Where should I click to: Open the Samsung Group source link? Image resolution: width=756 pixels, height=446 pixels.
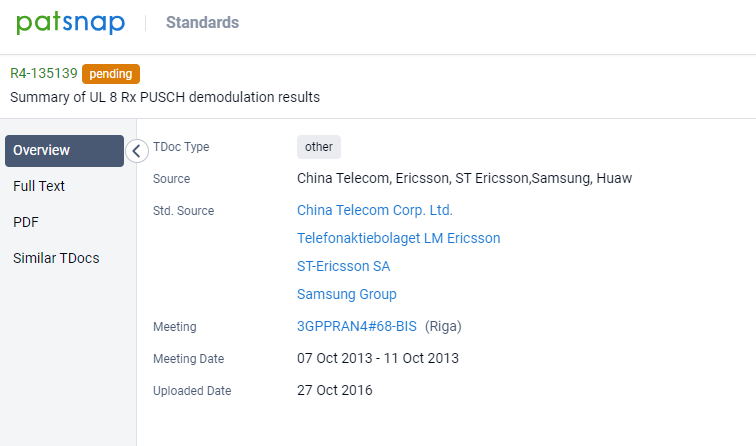(x=347, y=294)
